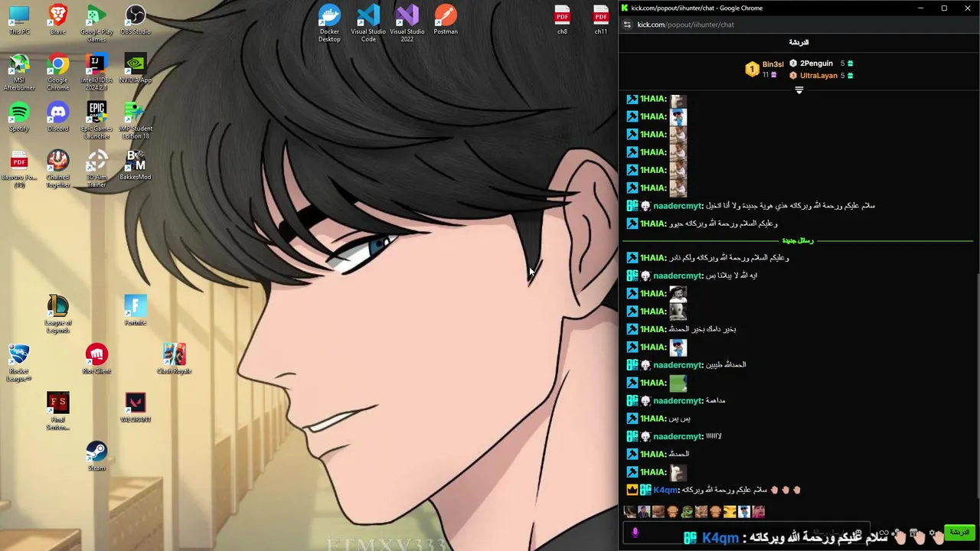This screenshot has width=980, height=551.
Task: Select the Google Chrome desktop icon
Action: point(57,73)
